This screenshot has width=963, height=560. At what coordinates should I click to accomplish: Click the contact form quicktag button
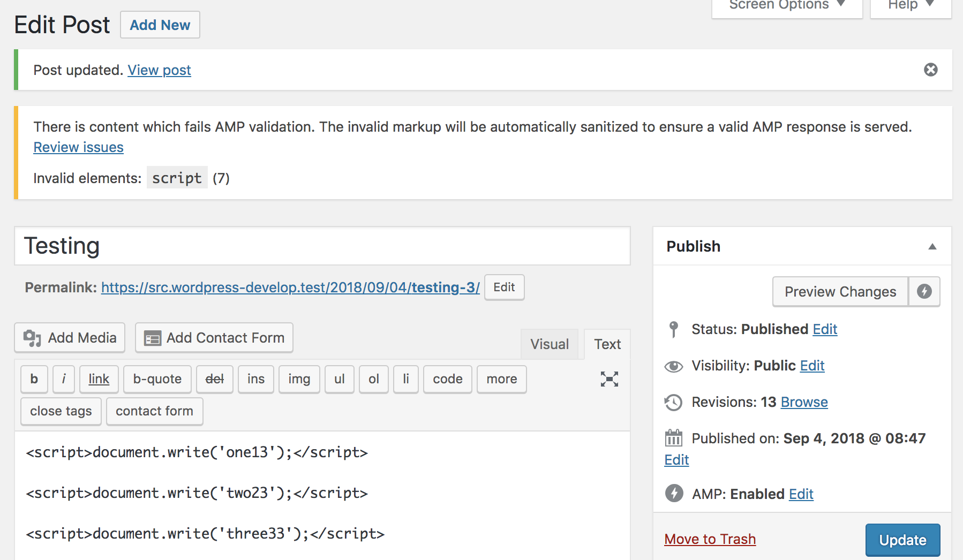[155, 411]
